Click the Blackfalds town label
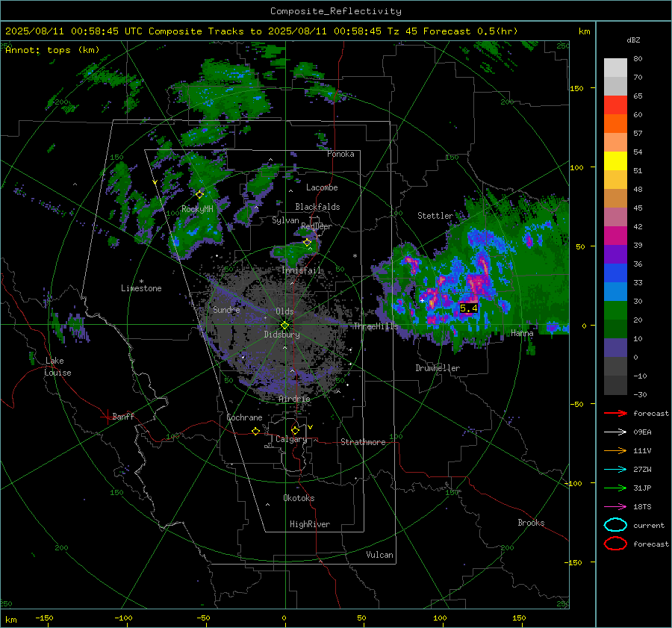Viewport: 672px width, 628px height. [317, 207]
